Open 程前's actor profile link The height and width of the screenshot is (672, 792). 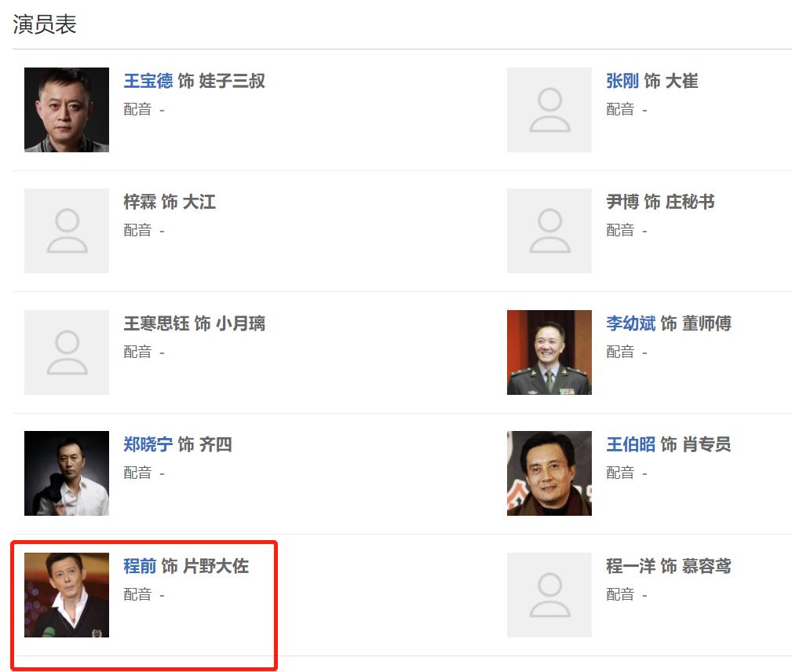coord(140,566)
